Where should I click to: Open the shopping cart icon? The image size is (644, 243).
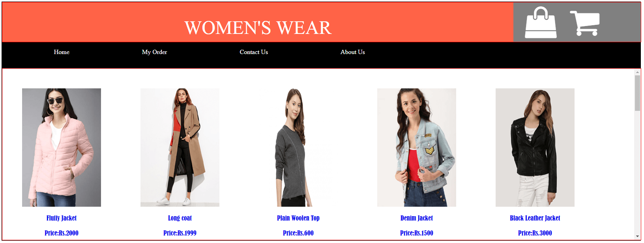click(585, 23)
